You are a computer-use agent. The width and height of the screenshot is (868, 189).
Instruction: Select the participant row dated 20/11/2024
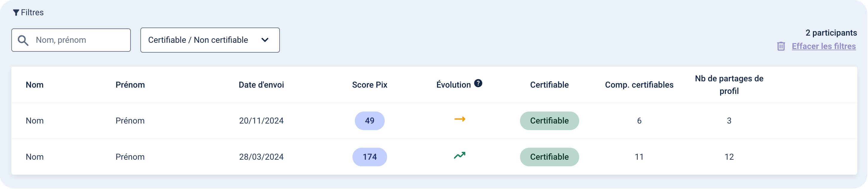[x=434, y=121]
